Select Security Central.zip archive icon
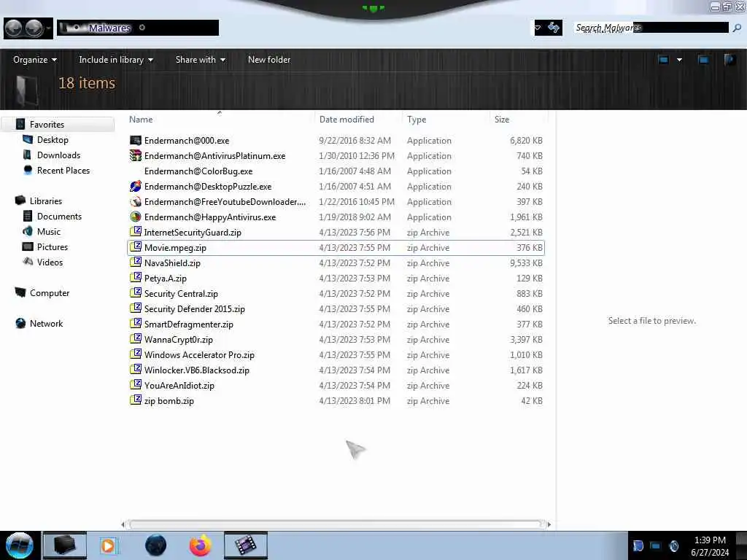747x560 pixels. pyautogui.click(x=136, y=293)
